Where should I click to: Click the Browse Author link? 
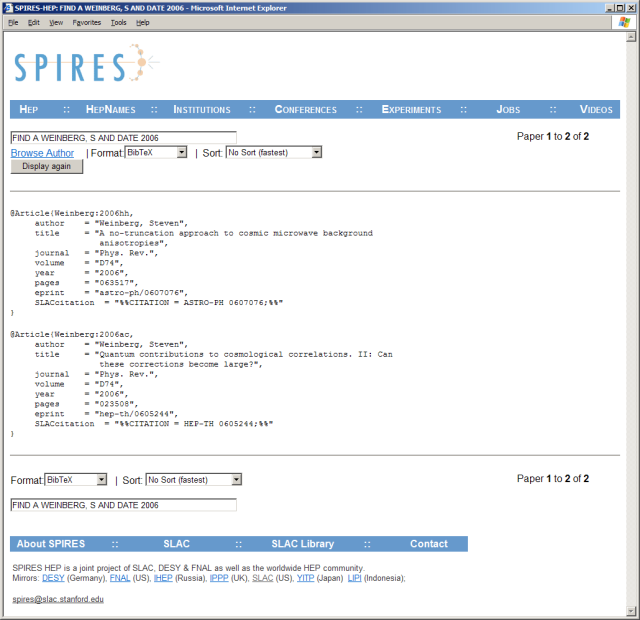42,153
